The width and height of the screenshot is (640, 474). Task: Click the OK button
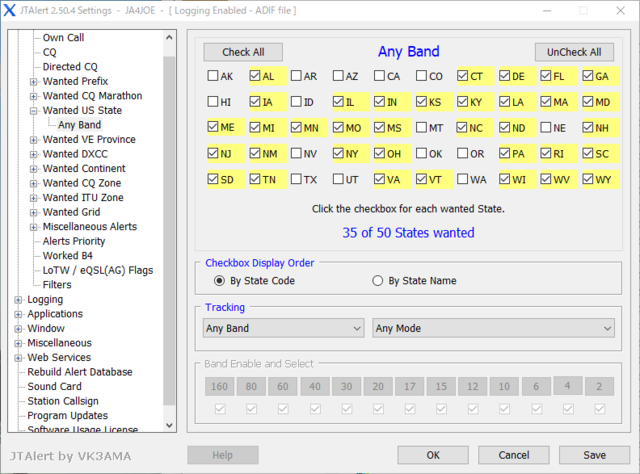pyautogui.click(x=433, y=455)
